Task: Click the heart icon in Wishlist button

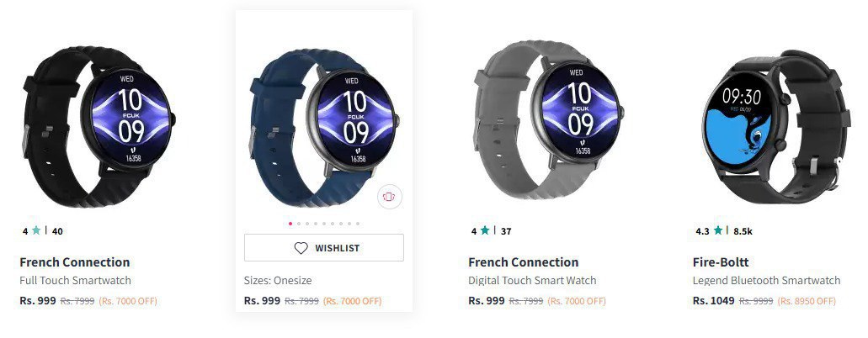Action: [301, 248]
